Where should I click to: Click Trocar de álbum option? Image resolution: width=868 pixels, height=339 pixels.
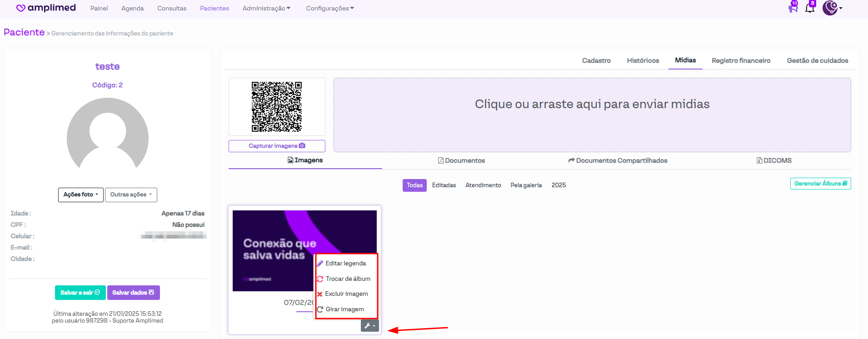point(348,279)
